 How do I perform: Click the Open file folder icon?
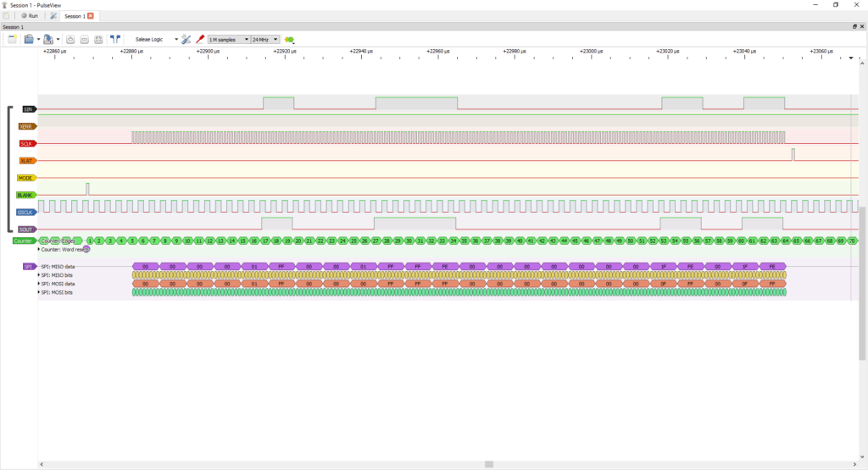[x=30, y=40]
